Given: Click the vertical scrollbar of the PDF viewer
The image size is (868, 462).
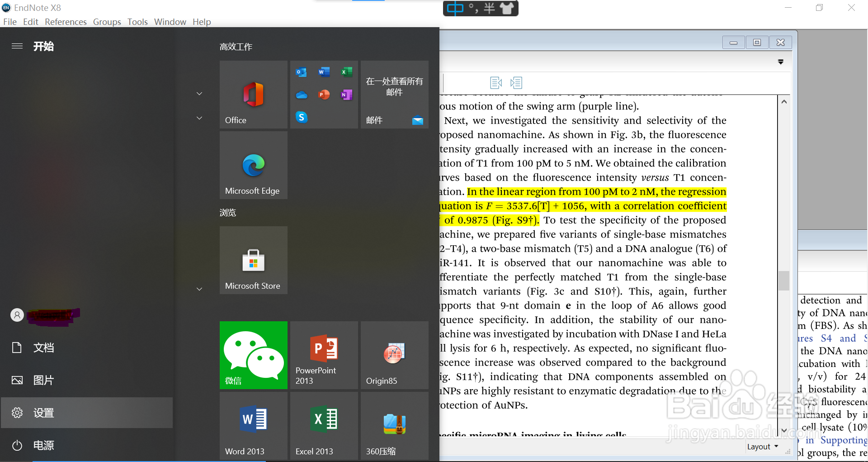Looking at the screenshot, I should click(x=784, y=281).
